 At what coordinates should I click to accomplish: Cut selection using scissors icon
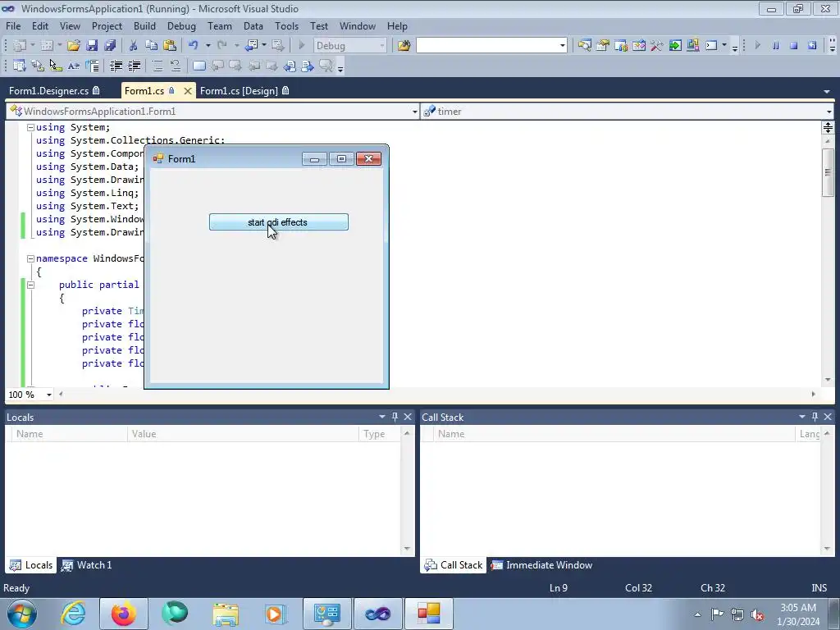click(x=134, y=46)
